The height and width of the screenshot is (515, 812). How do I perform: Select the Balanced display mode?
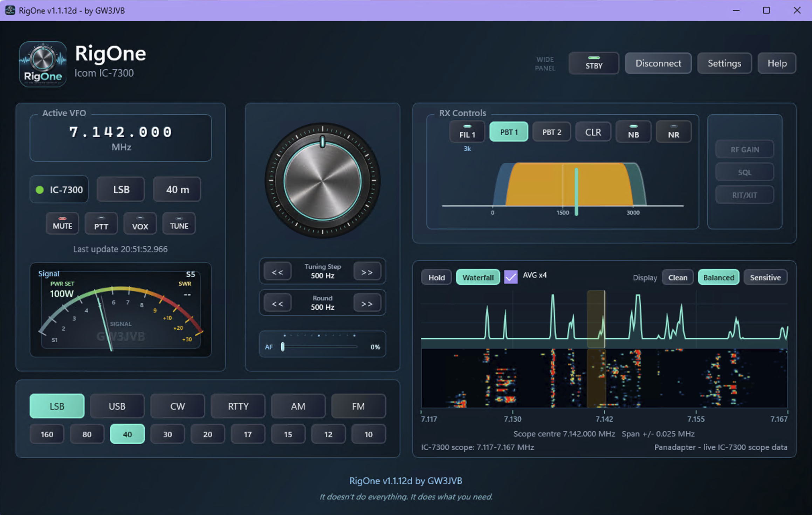point(718,277)
